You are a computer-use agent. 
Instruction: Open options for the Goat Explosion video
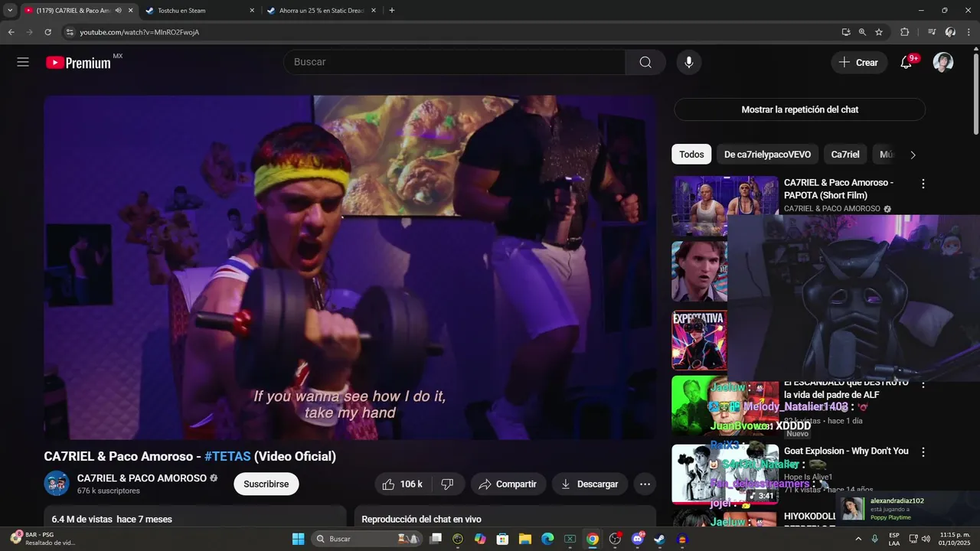[923, 452]
